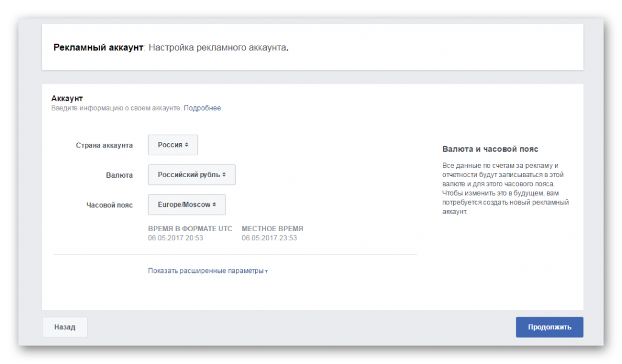Click the Аккаунт section heading
622x364 pixels.
click(x=67, y=98)
